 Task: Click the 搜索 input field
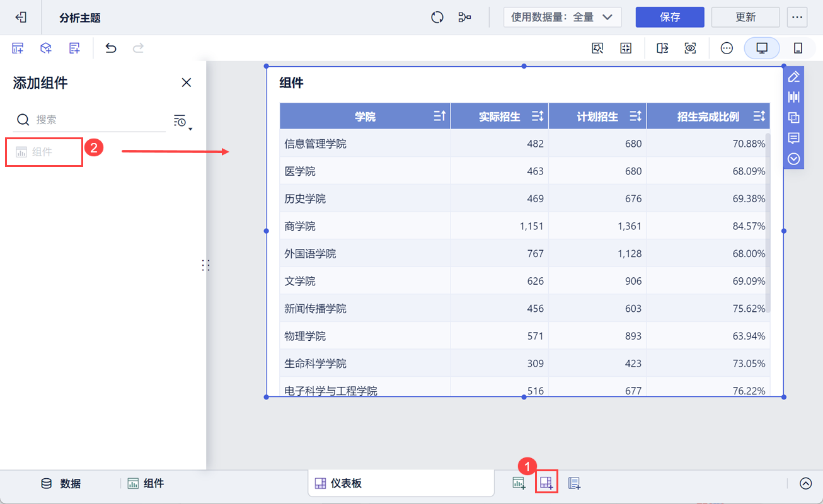click(89, 120)
